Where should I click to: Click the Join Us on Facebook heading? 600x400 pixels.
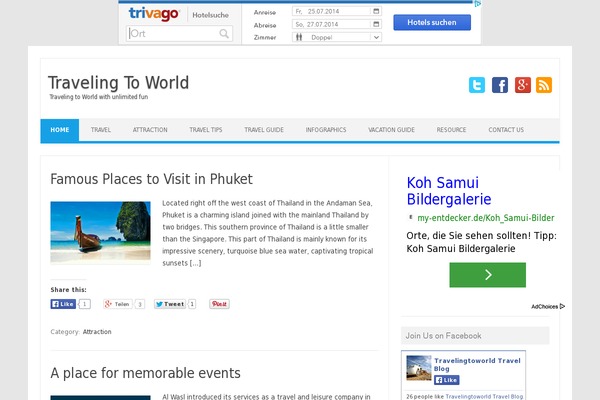(x=443, y=336)
